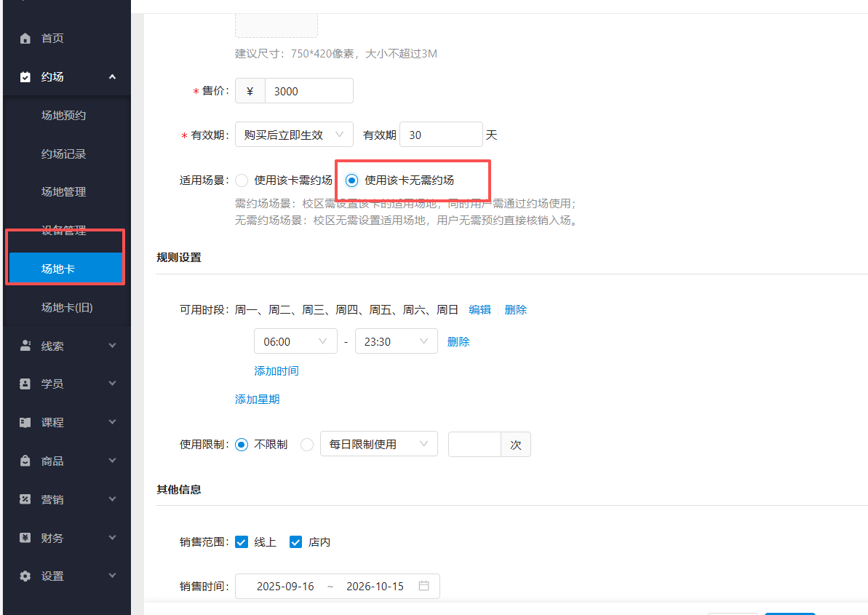Expand the 每日限制使用 dropdown
This screenshot has height=615, width=868.
pyautogui.click(x=378, y=444)
